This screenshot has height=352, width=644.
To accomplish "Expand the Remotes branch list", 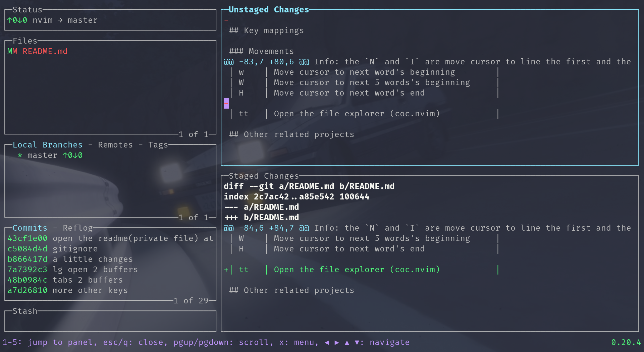I will point(115,144).
